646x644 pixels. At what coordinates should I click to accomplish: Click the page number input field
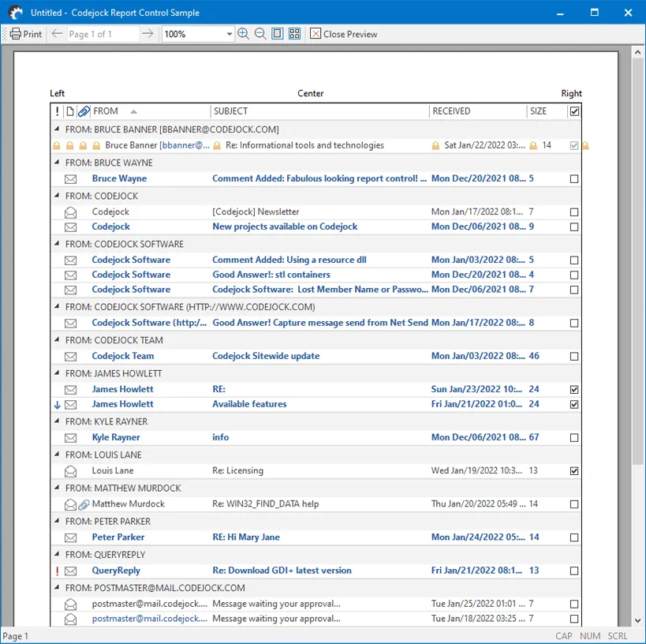click(103, 34)
